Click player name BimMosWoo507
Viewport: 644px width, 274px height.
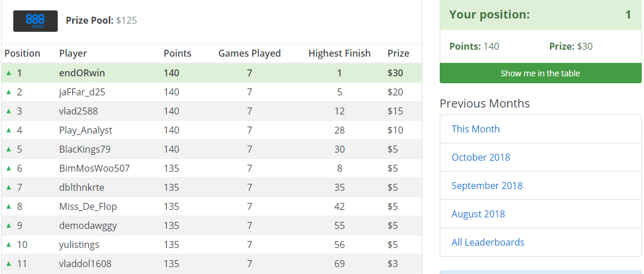(x=95, y=168)
